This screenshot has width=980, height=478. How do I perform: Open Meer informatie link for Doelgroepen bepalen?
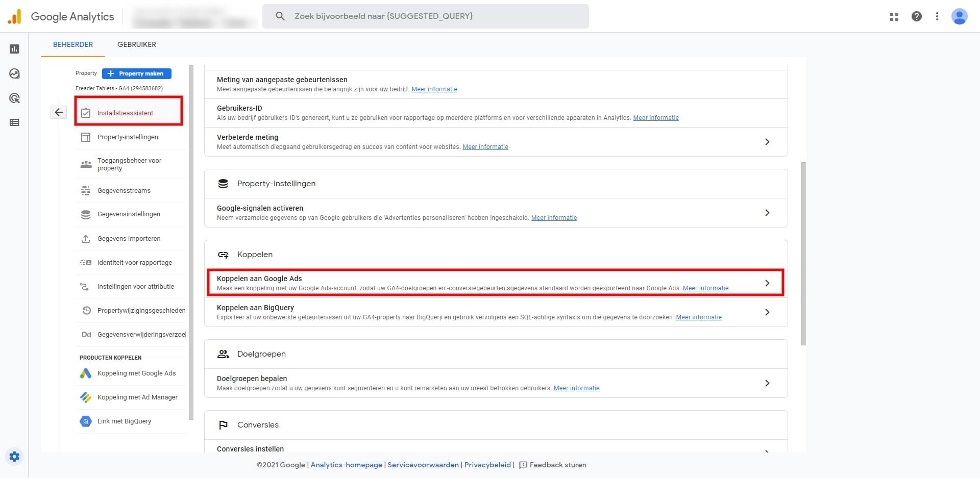pyautogui.click(x=576, y=388)
